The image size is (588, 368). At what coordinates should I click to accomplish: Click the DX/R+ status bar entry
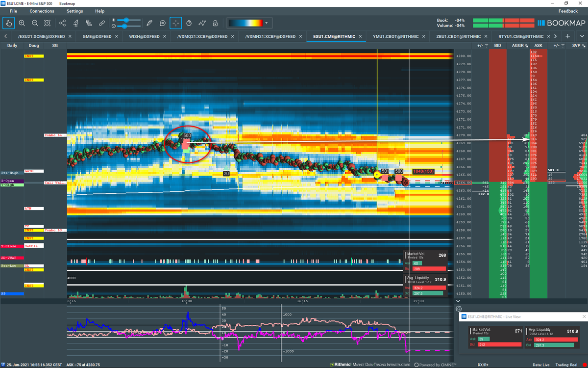click(484, 365)
